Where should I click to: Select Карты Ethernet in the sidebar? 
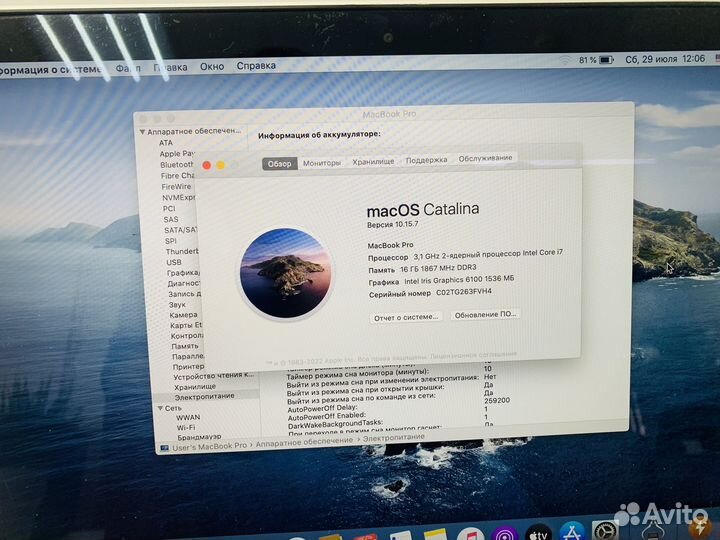[186, 325]
